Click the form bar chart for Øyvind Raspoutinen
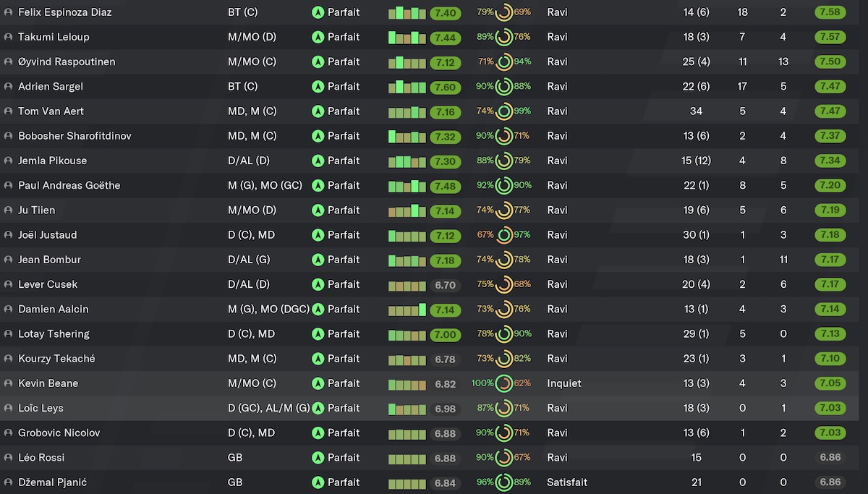Screen dimensions: 868x494 [x=407, y=62]
